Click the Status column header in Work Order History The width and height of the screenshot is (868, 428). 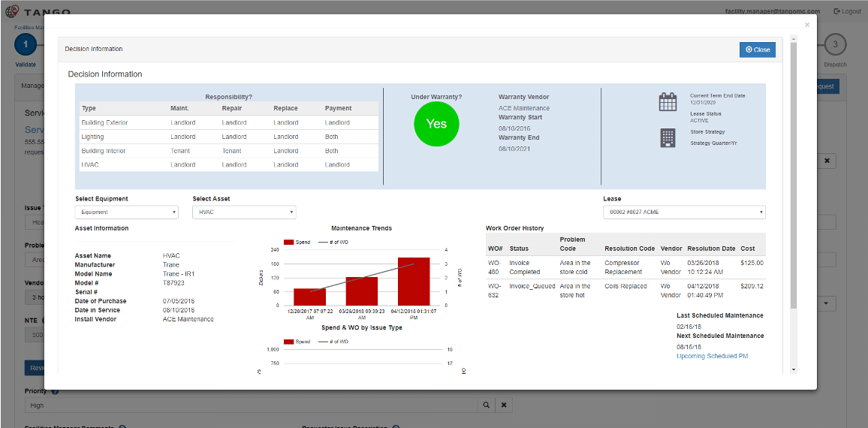point(519,249)
